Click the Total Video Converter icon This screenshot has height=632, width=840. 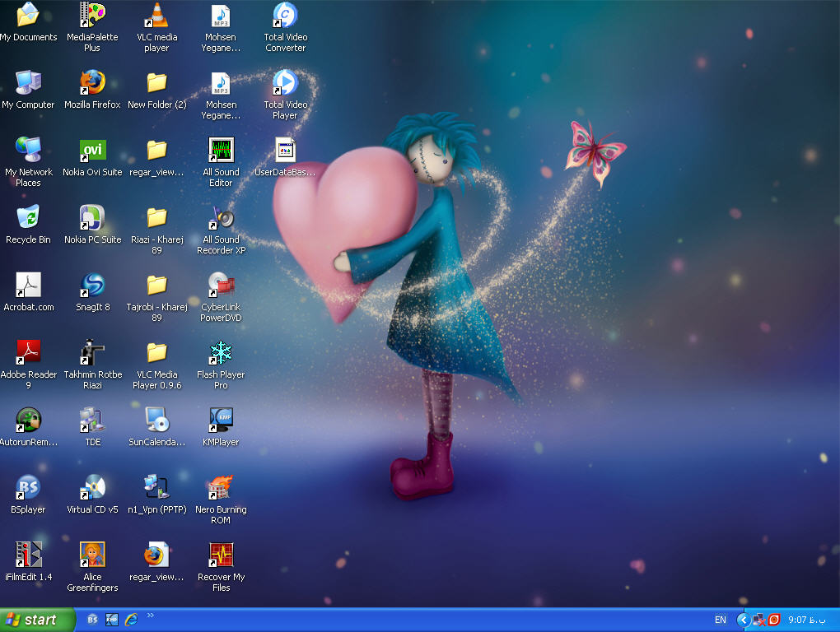285,15
